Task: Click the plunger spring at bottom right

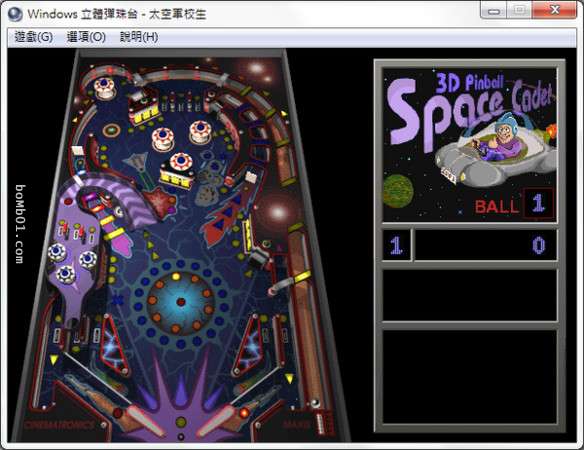Action: tap(320, 424)
